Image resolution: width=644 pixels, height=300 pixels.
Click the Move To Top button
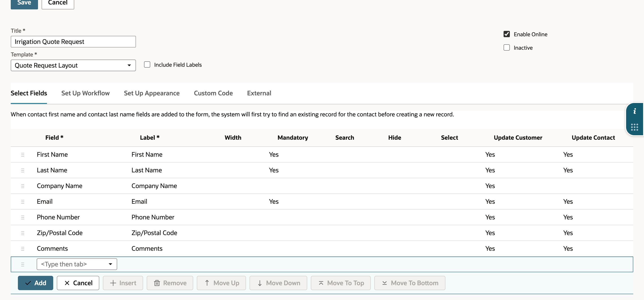pos(341,283)
